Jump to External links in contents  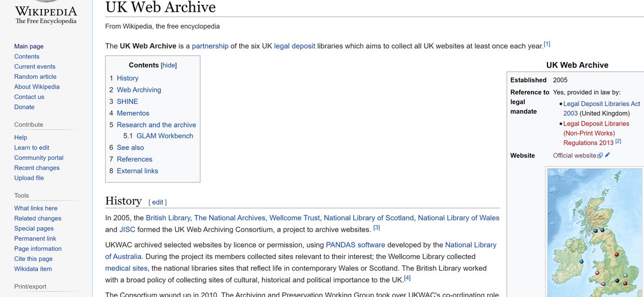point(137,172)
